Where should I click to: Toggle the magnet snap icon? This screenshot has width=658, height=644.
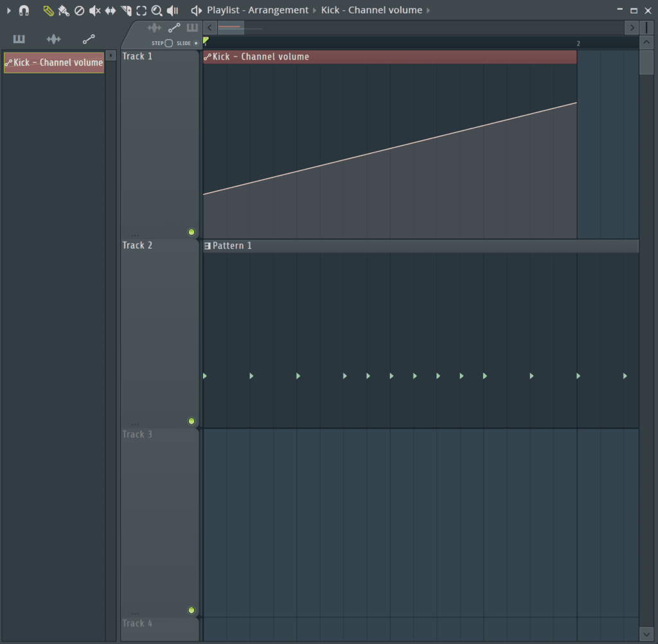pos(24,10)
